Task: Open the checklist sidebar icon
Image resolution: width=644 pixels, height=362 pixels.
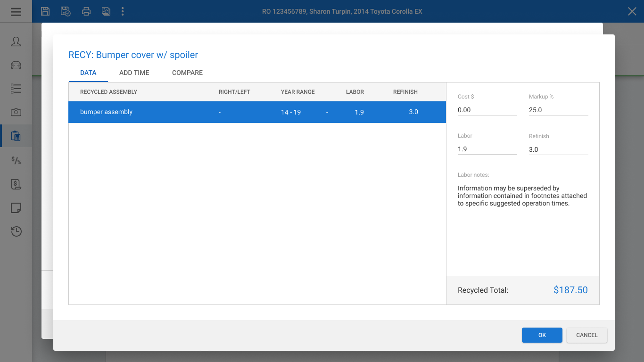Action: point(16,89)
